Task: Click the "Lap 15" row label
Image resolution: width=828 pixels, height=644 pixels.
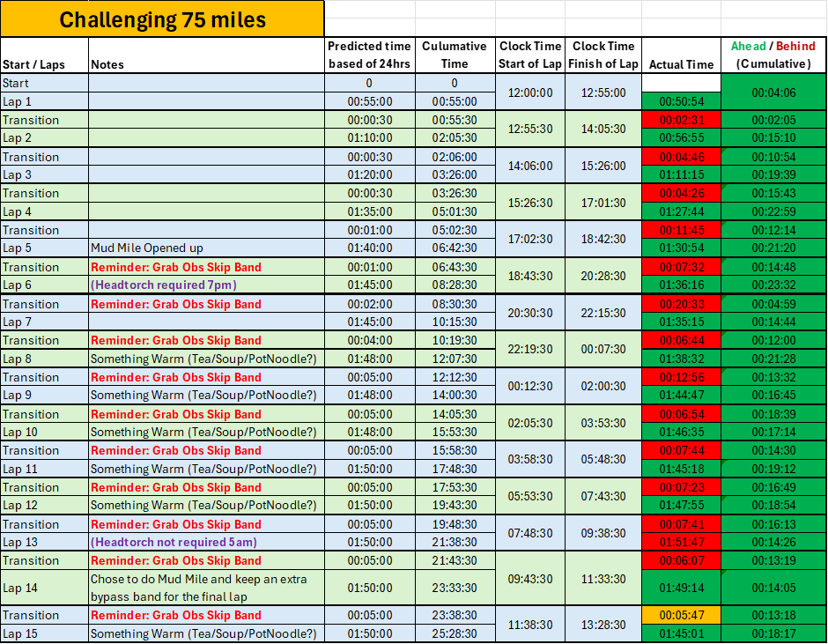Action: click(x=44, y=633)
